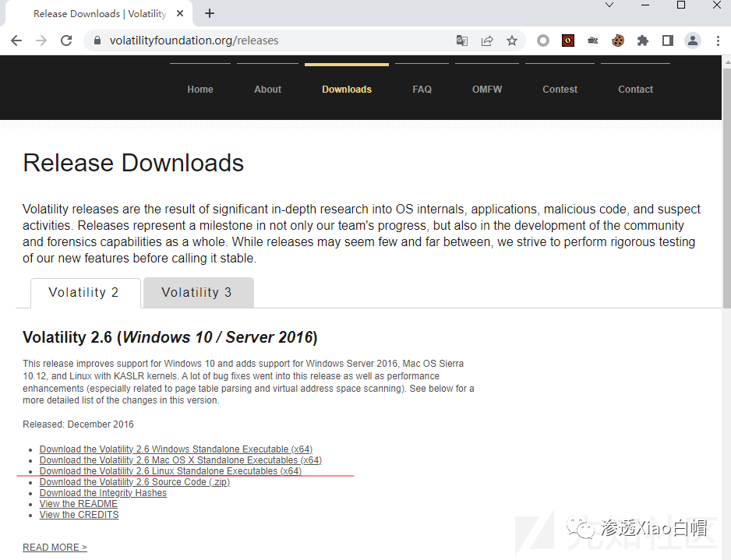Click the page vertical scrollbar thumb

click(x=726, y=187)
